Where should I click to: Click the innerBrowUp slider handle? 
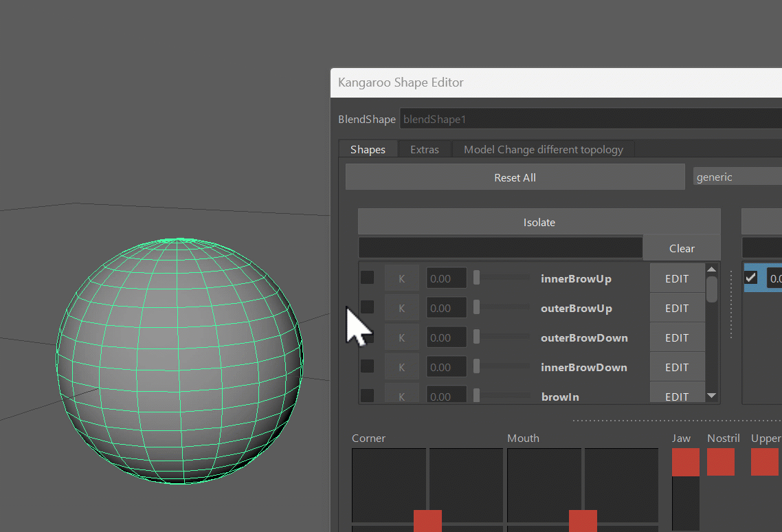(477, 278)
